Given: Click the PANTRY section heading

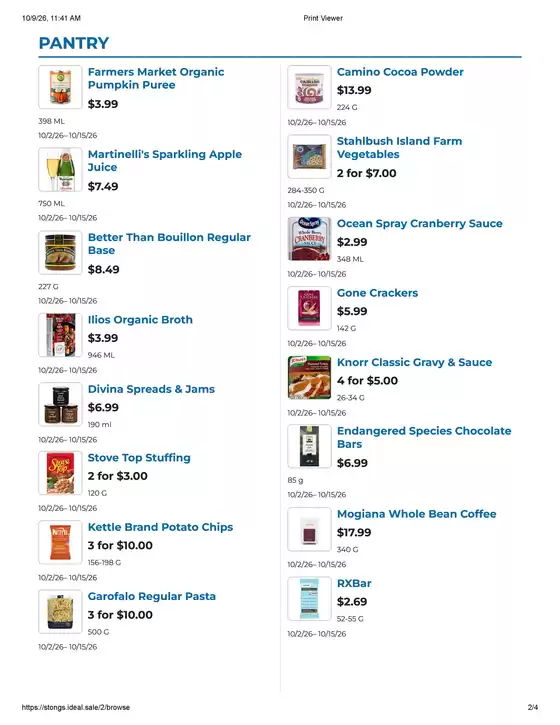Looking at the screenshot, I should (x=74, y=43).
